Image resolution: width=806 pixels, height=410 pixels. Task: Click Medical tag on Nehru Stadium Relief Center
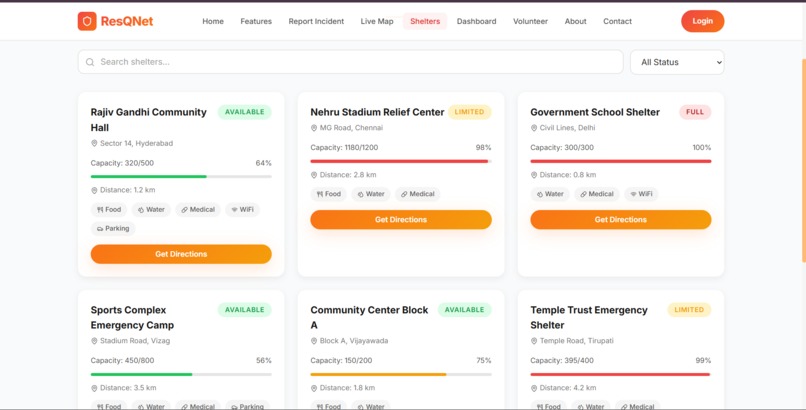(x=417, y=194)
